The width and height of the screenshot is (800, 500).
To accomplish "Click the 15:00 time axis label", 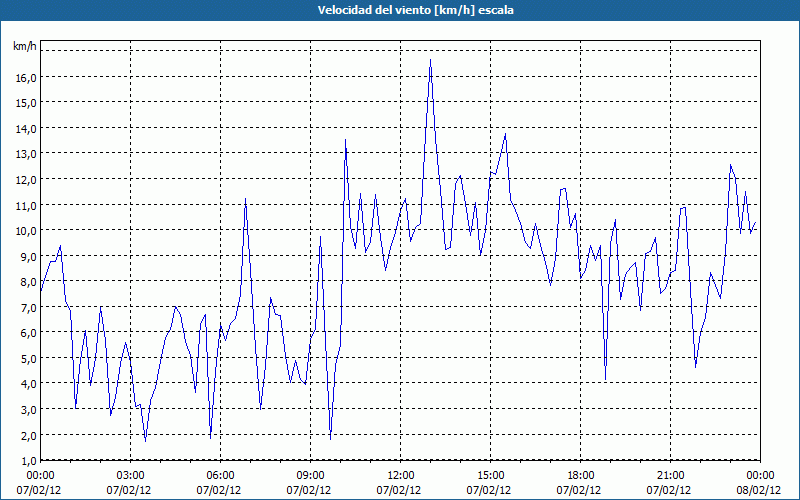I will (x=490, y=476).
